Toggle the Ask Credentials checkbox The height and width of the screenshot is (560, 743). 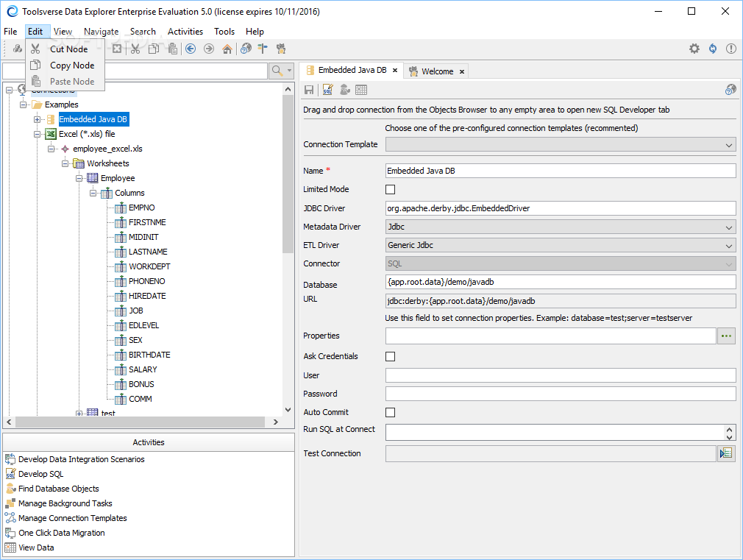tap(390, 357)
